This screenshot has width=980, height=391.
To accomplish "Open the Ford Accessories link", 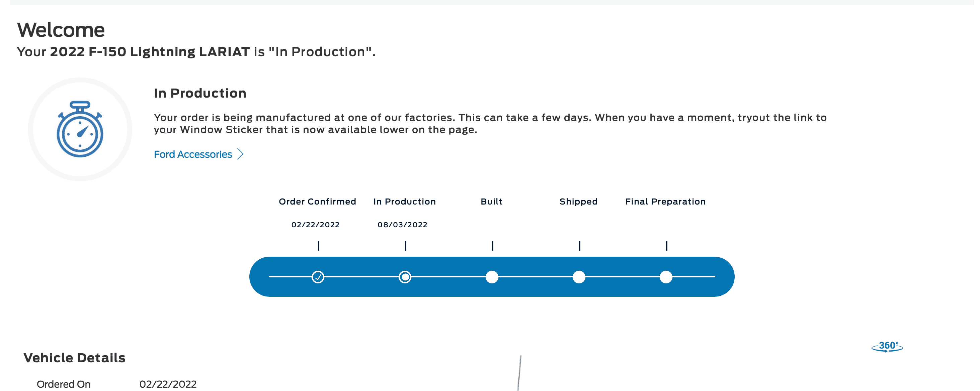I will click(193, 154).
